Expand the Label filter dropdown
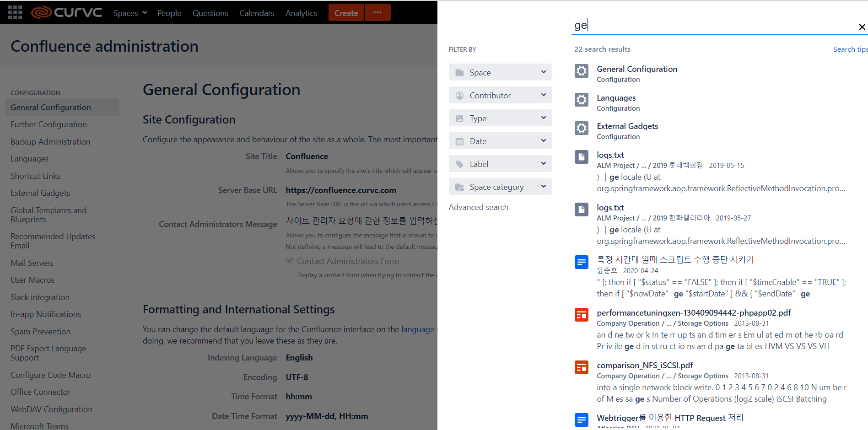This screenshot has width=868, height=430. (x=500, y=164)
